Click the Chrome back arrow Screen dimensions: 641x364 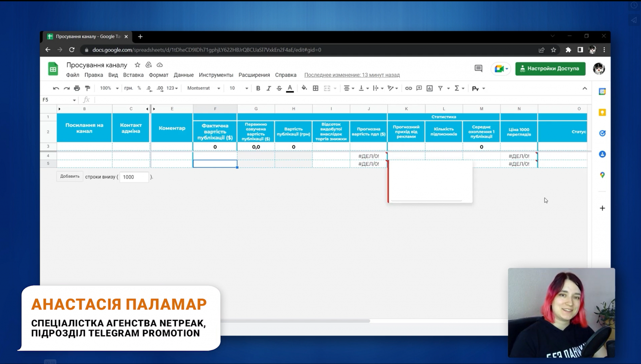48,50
